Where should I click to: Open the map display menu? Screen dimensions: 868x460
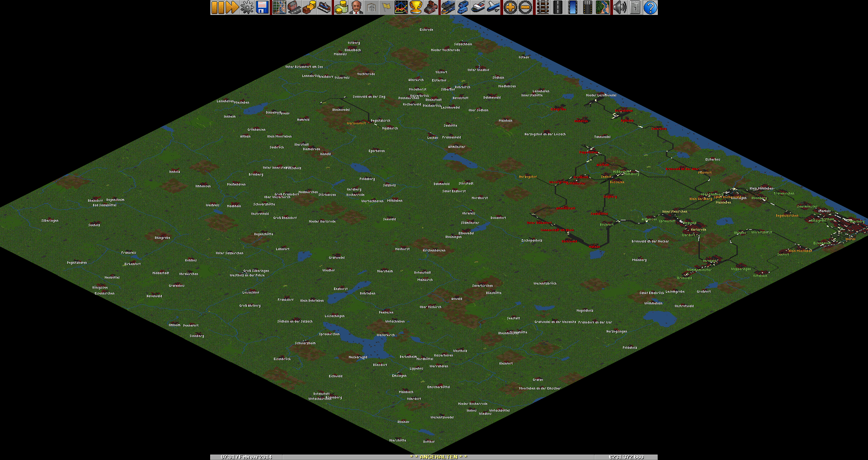tap(279, 7)
